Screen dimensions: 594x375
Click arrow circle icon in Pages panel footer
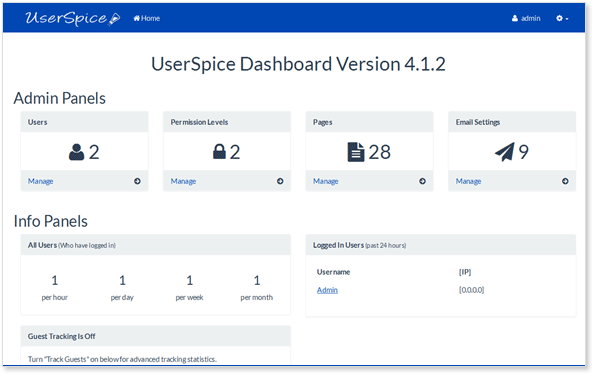[422, 181]
